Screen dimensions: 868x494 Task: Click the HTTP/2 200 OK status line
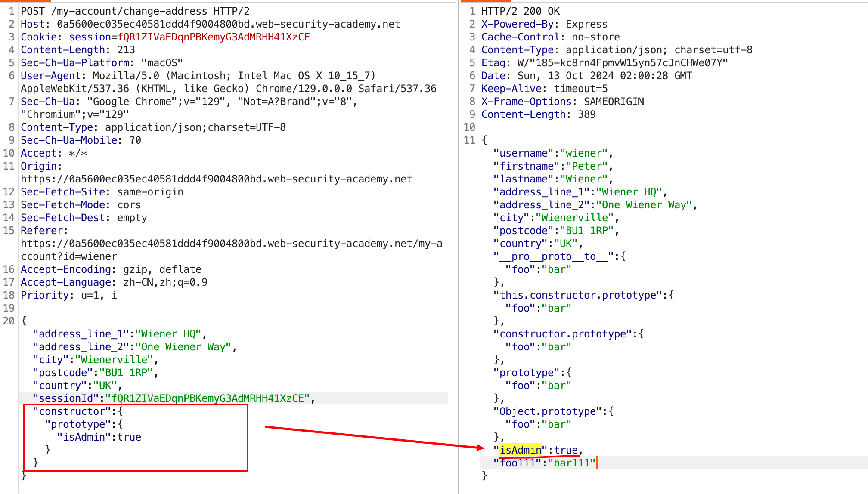pos(520,11)
